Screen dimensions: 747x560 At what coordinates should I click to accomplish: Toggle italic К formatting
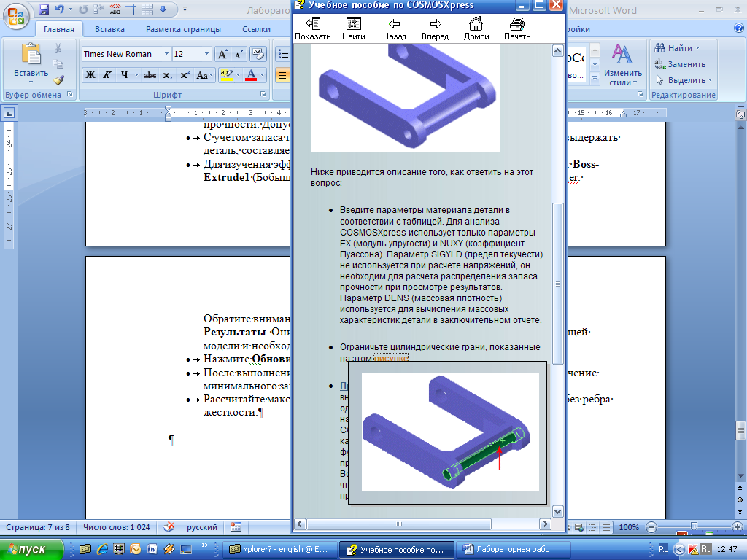[x=107, y=75]
